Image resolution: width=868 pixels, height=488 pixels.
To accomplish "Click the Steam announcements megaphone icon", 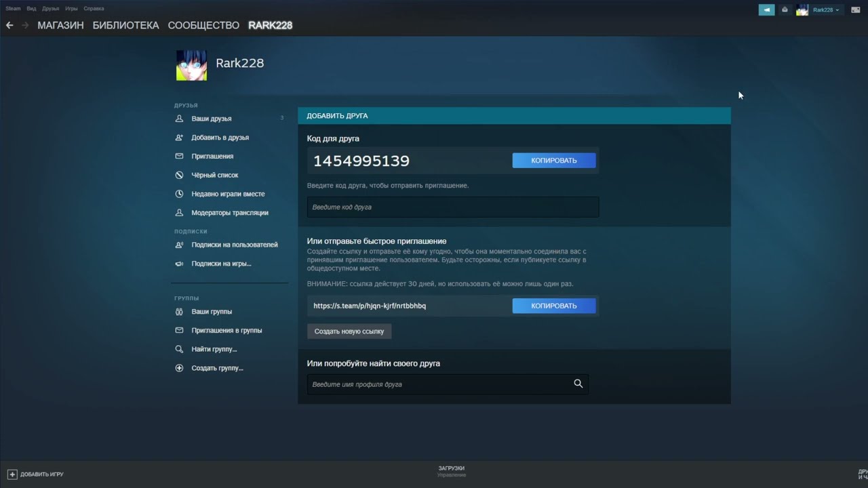I will (x=766, y=9).
